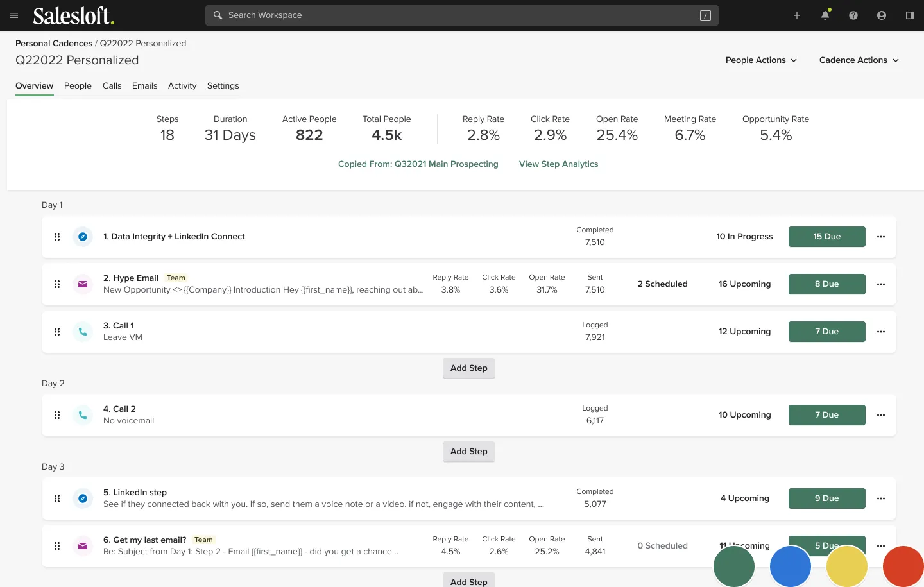Click the Call 1 phone step icon
The width and height of the screenshot is (924, 587).
(x=83, y=332)
